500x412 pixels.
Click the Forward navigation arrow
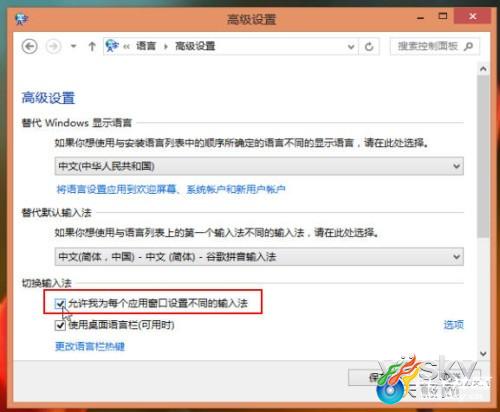pos(53,46)
